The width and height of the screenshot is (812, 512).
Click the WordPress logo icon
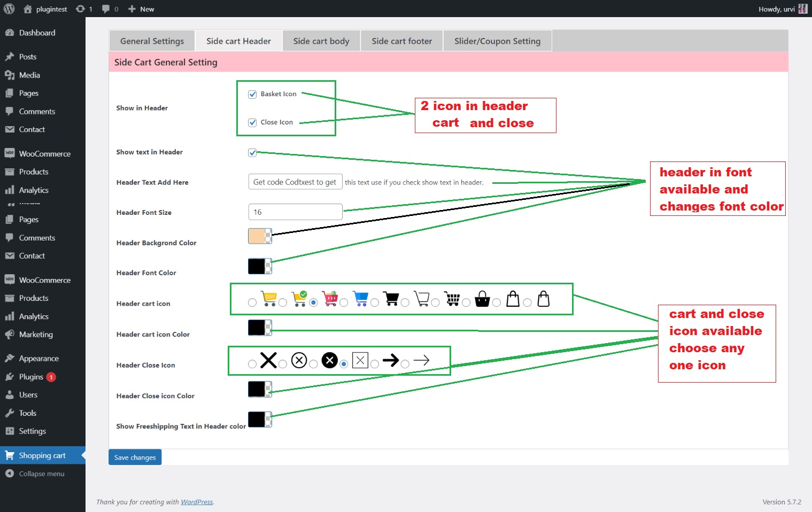tap(9, 9)
